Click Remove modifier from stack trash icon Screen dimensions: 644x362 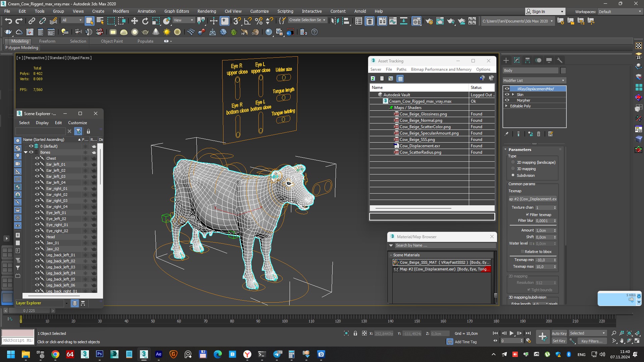click(539, 134)
